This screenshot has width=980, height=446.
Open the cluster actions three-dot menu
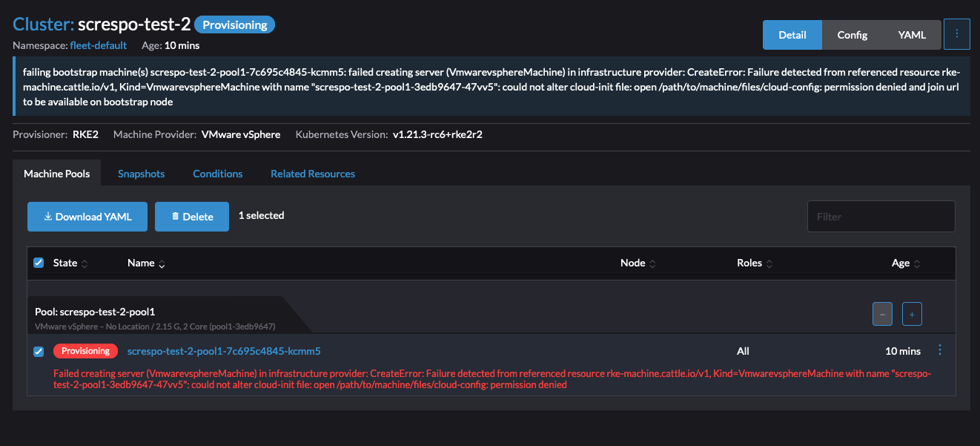point(956,33)
